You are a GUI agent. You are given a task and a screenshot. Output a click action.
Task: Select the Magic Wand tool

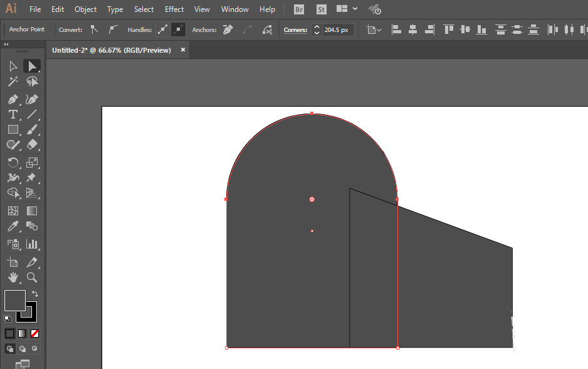tap(13, 82)
